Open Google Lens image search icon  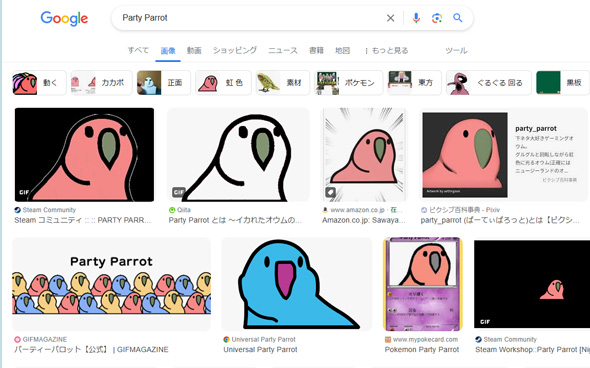tap(436, 18)
